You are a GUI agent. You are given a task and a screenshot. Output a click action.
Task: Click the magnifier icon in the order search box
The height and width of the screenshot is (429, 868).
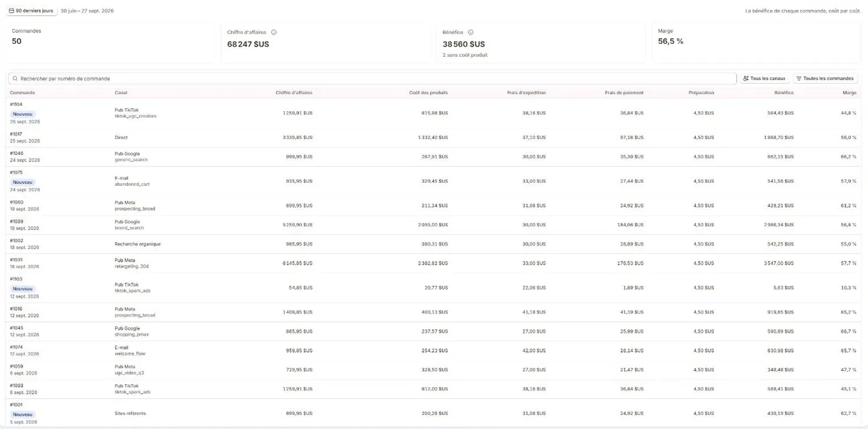click(15, 78)
